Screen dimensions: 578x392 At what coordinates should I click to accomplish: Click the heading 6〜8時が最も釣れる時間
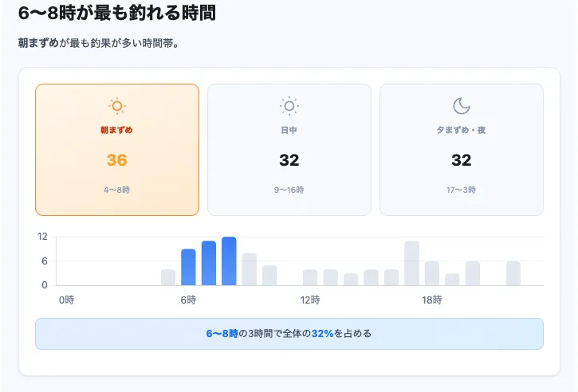pos(117,13)
